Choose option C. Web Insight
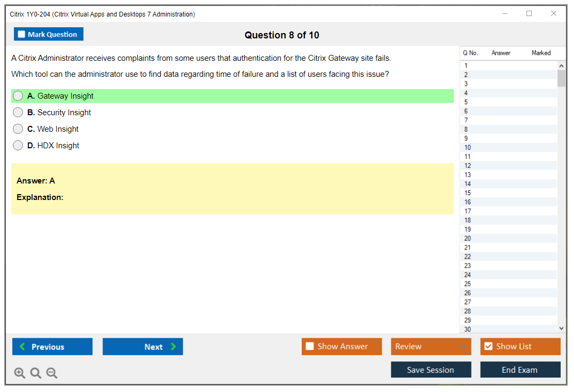Screen dimensions: 574x392 (18, 129)
